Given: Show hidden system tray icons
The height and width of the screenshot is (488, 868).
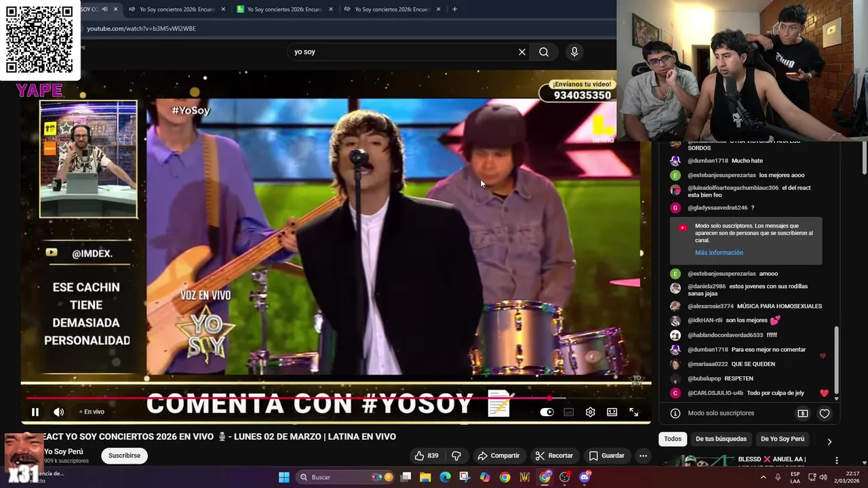Looking at the screenshot, I should tap(764, 477).
